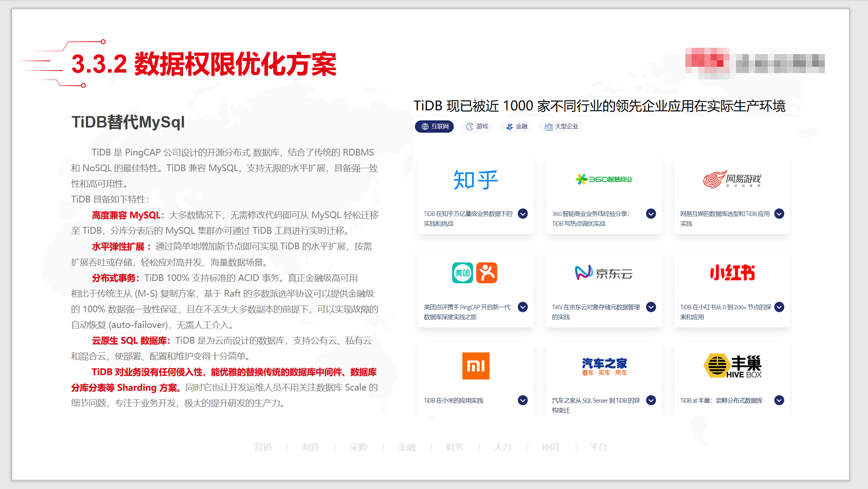868x489 pixels.
Task: Click the coin-hand icon beside 金融
Action: tap(509, 126)
